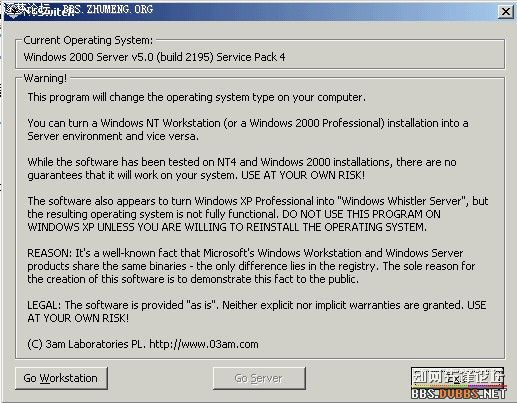Click the Windows Whistler Server paragraph
Screen dimensions: 517x403
click(x=258, y=214)
